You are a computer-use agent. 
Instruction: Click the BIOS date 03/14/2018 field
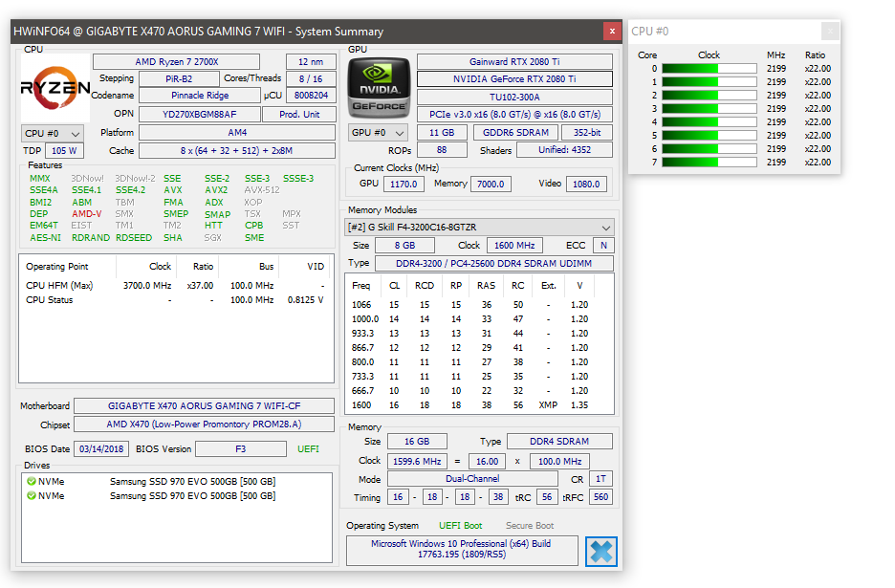pyautogui.click(x=101, y=448)
